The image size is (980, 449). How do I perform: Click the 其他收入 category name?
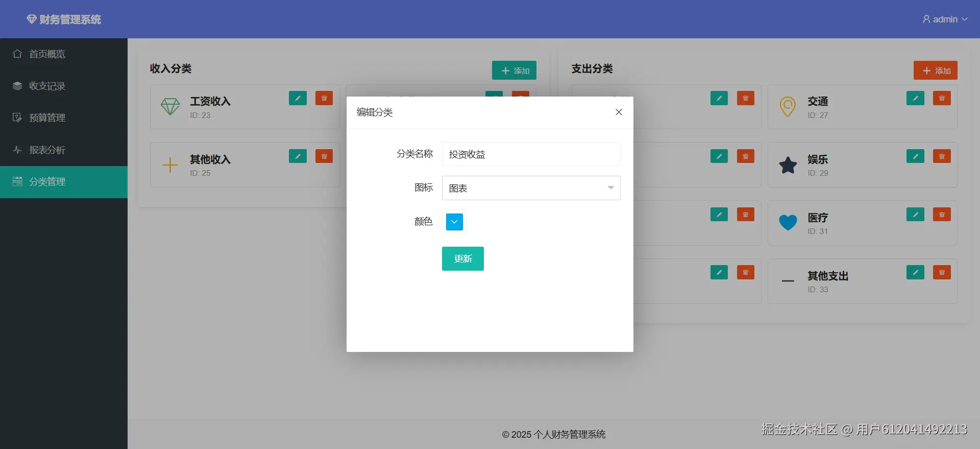(210, 159)
